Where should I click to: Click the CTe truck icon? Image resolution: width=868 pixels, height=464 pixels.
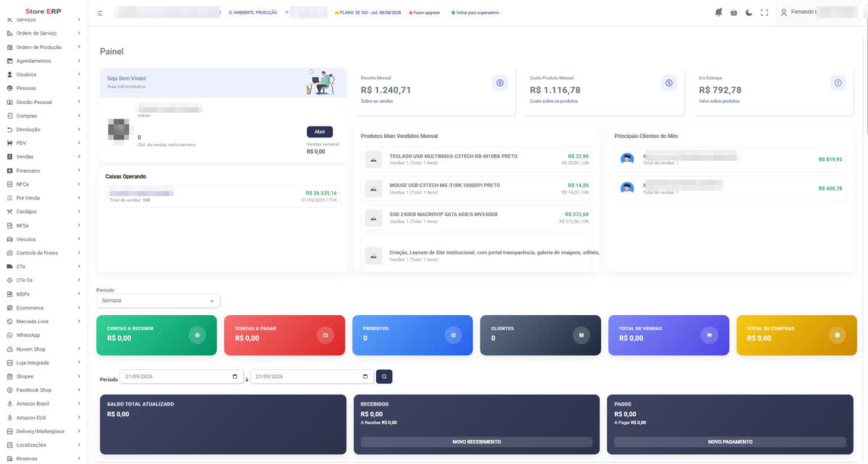[9, 267]
